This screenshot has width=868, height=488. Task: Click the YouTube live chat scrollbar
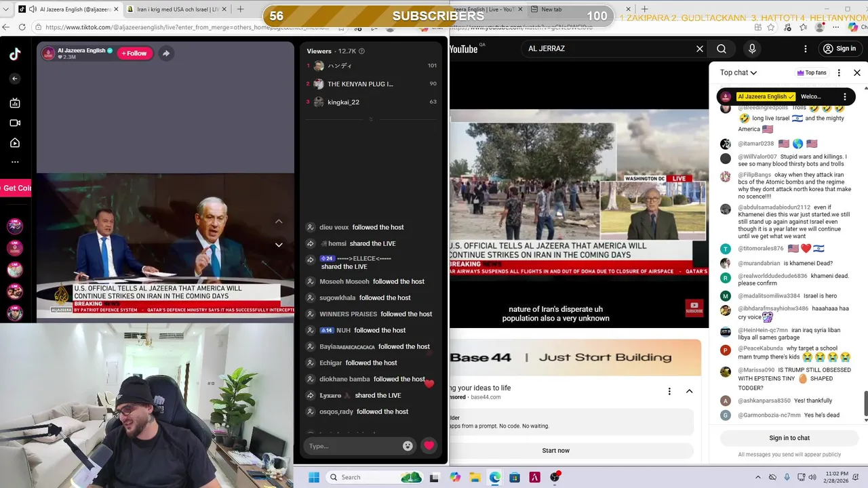[x=865, y=403]
